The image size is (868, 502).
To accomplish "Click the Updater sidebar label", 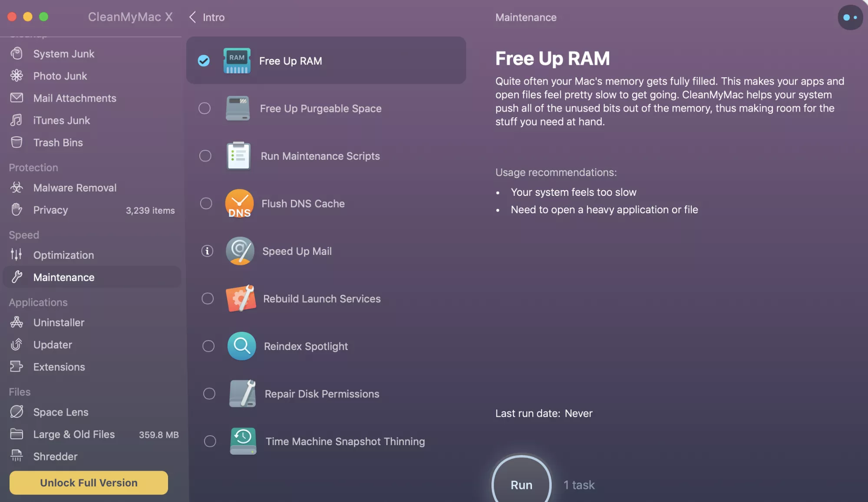I will 53,344.
